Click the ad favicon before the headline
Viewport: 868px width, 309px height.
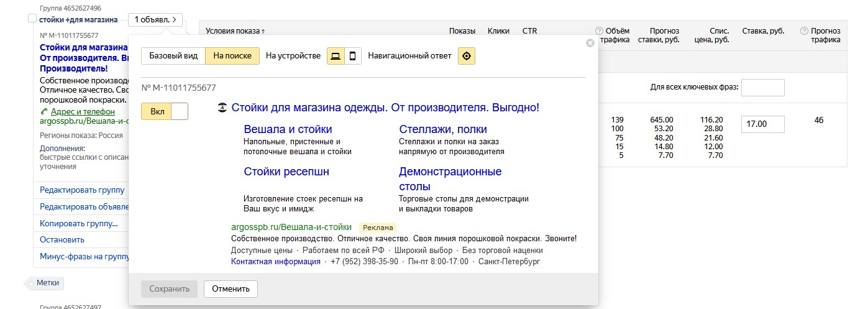click(x=222, y=108)
